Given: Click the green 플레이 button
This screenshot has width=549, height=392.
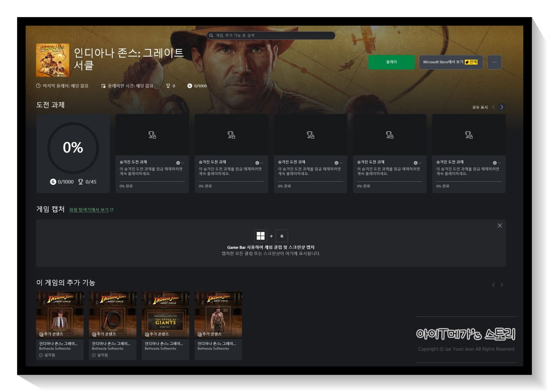Looking at the screenshot, I should [391, 62].
